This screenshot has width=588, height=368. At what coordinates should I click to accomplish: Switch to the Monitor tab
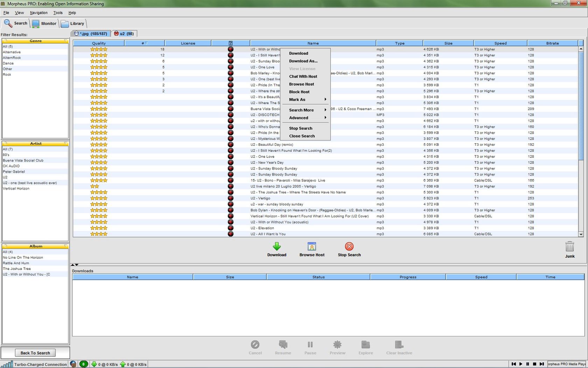coord(44,23)
